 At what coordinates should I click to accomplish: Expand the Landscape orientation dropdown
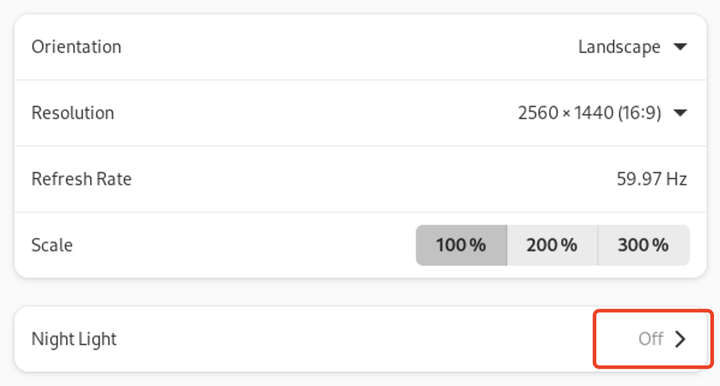[633, 47]
